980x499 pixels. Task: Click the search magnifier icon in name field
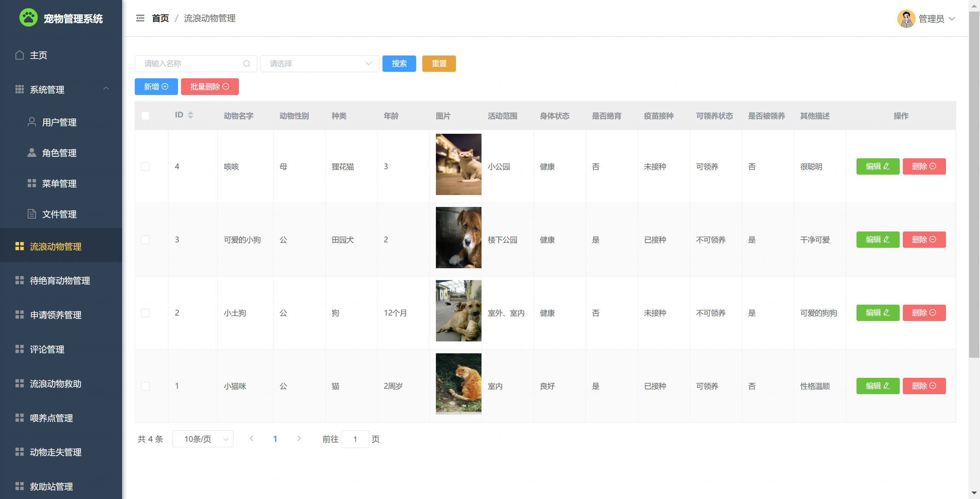[x=246, y=64]
